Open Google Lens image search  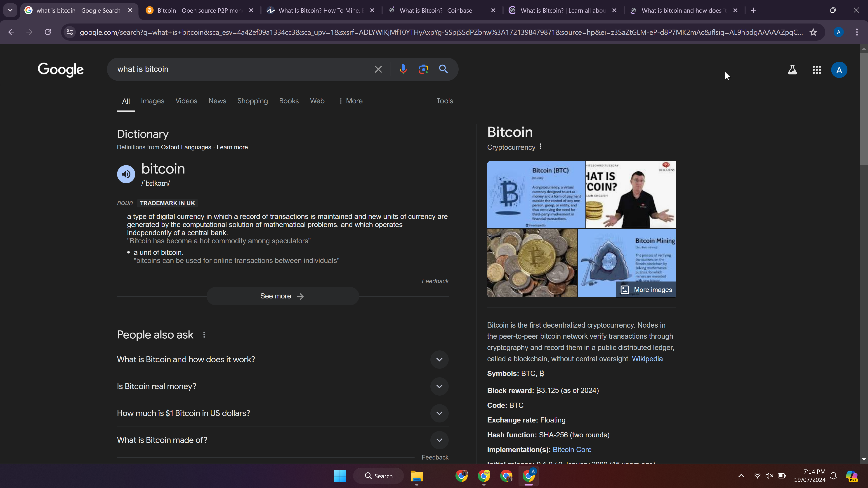click(x=423, y=69)
